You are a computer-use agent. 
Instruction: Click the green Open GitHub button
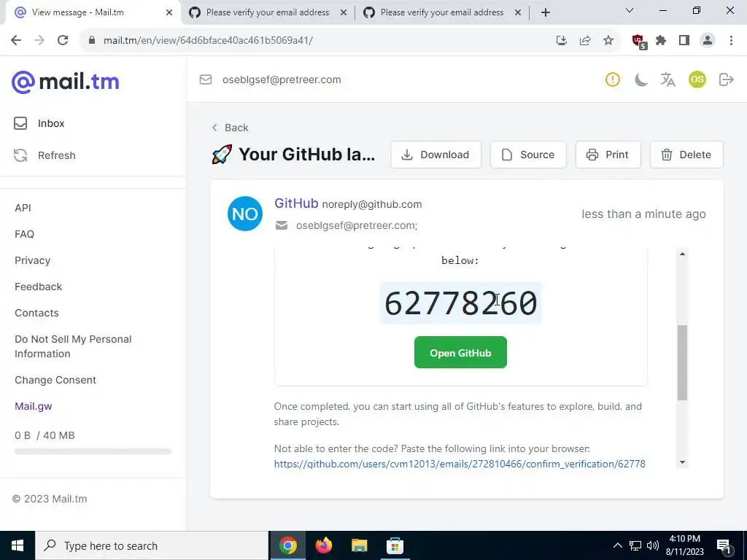[460, 352]
